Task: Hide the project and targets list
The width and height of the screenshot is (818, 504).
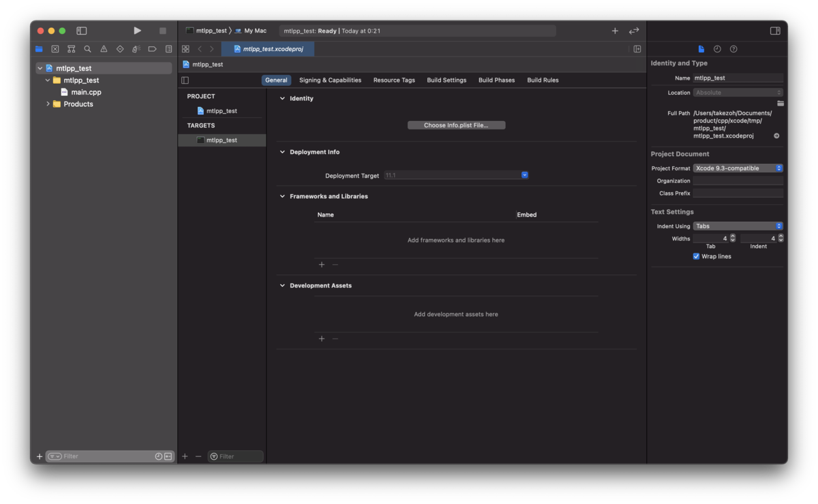Action: point(185,80)
